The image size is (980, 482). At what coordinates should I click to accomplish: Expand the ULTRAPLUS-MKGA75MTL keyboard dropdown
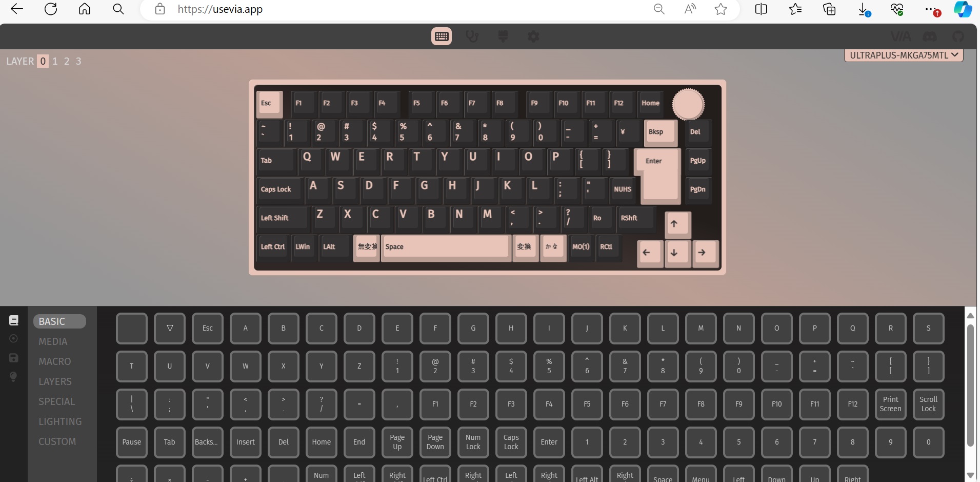[904, 55]
